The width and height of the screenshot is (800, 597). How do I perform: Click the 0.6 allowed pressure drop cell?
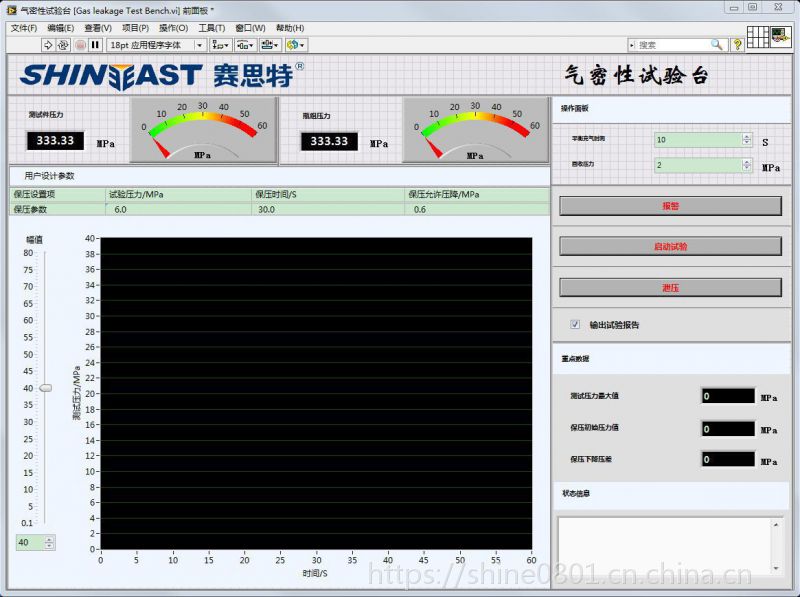click(x=477, y=210)
